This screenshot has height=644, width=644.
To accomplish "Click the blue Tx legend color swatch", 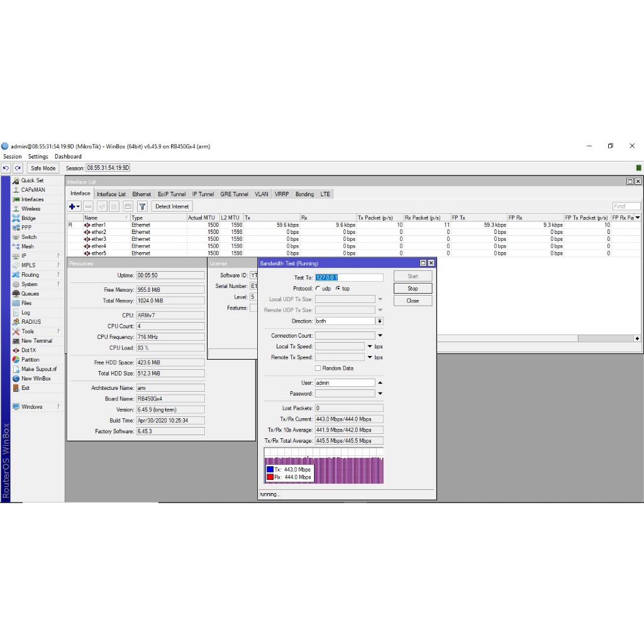I will [x=270, y=470].
